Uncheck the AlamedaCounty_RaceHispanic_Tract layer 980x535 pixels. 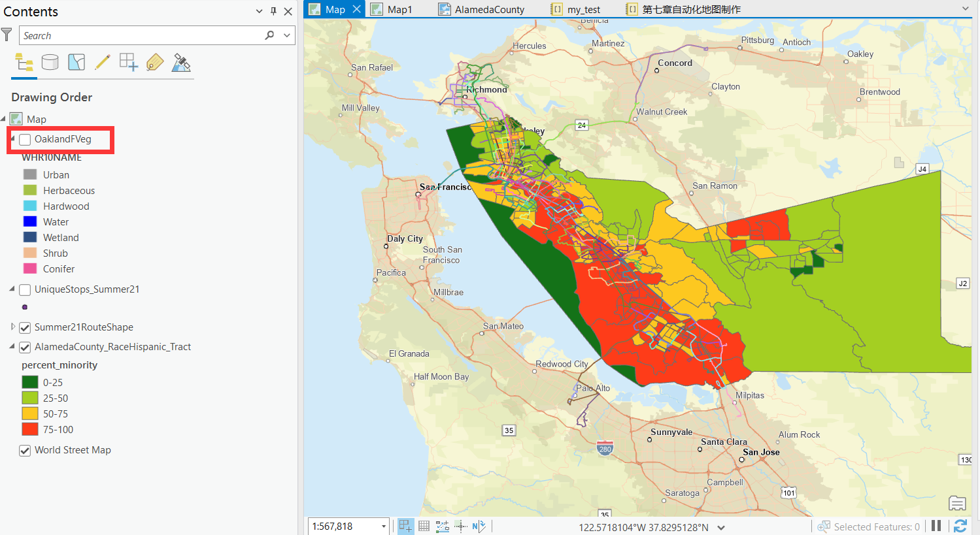(25, 347)
